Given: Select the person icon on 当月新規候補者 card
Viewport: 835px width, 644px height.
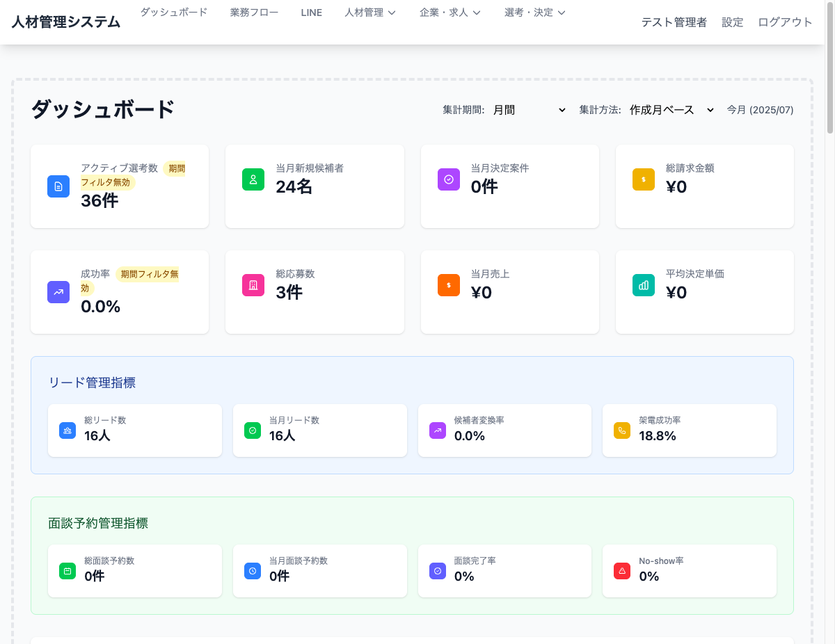Looking at the screenshot, I should [253, 179].
